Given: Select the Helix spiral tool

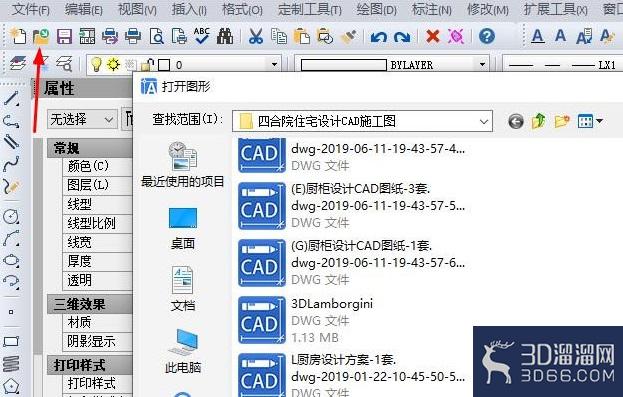Looking at the screenshot, I should (11, 363).
